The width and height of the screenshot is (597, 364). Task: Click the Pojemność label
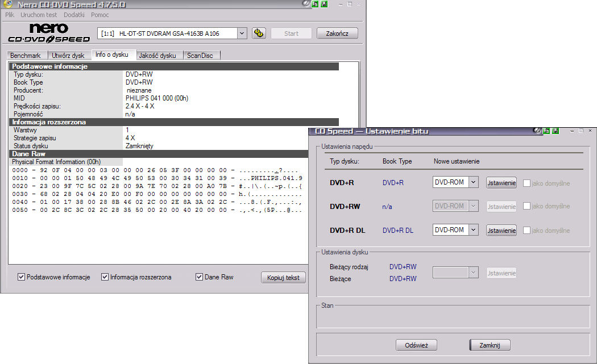tap(28, 114)
